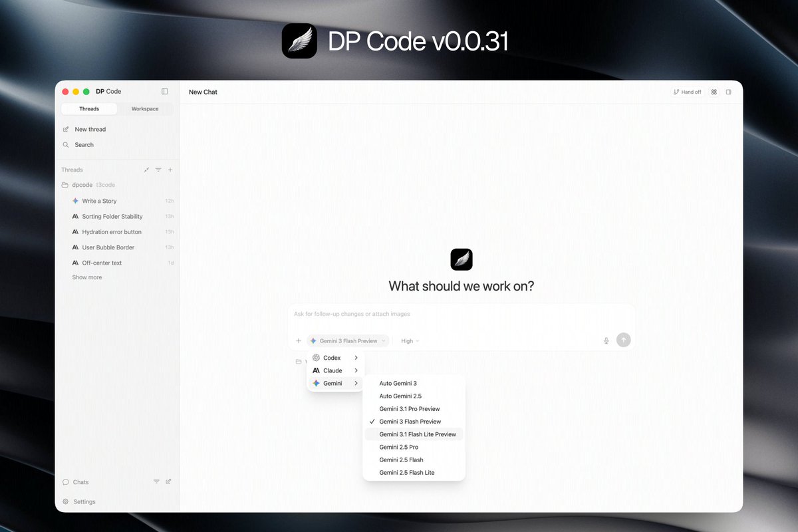Image resolution: width=798 pixels, height=532 pixels.
Task: Expand the Gemini submenu arrow
Action: click(x=356, y=383)
